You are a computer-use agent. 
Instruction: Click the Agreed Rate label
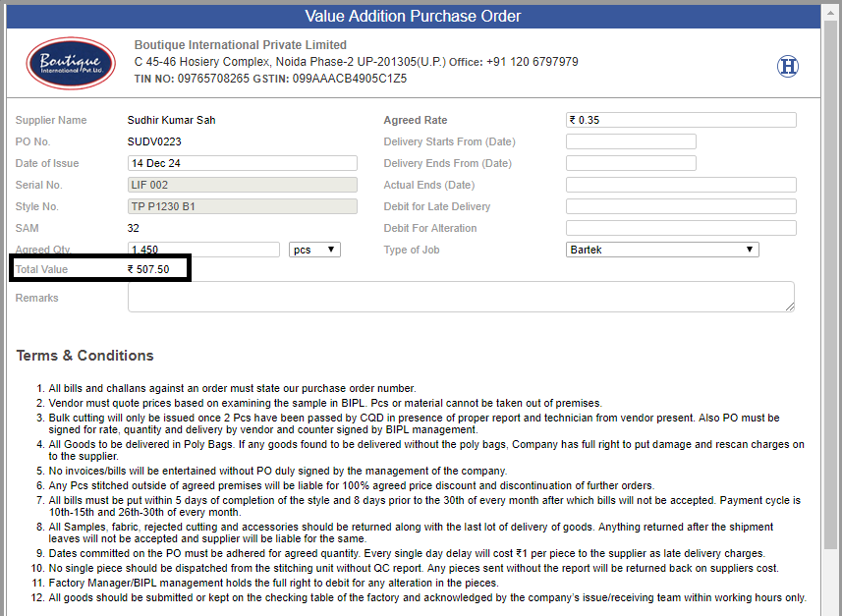pyautogui.click(x=415, y=120)
